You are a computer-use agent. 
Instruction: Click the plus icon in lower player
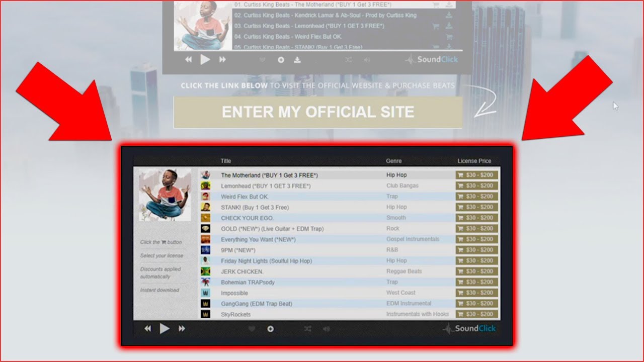[271, 329]
